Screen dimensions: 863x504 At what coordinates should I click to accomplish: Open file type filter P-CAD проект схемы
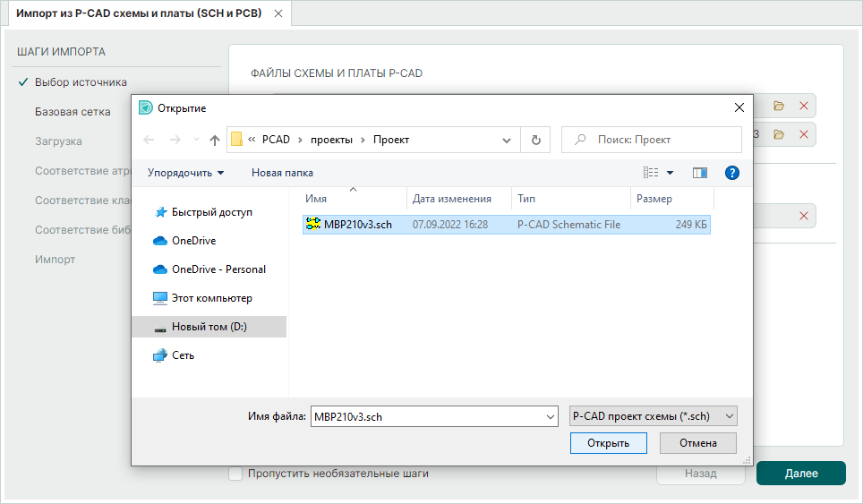[x=654, y=416]
